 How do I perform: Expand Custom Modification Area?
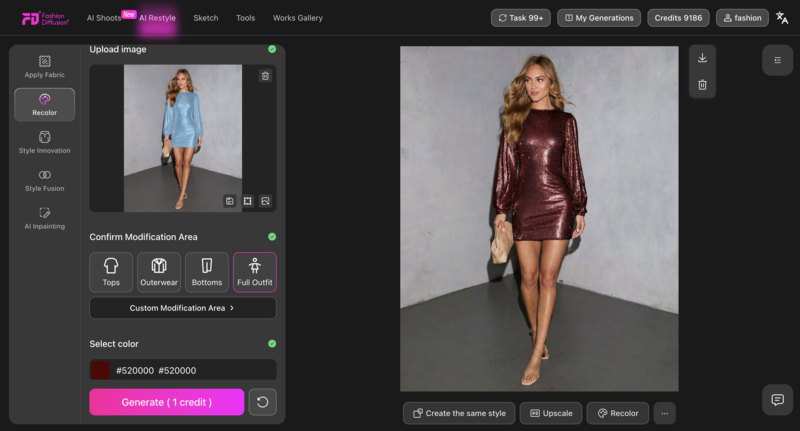pos(183,308)
